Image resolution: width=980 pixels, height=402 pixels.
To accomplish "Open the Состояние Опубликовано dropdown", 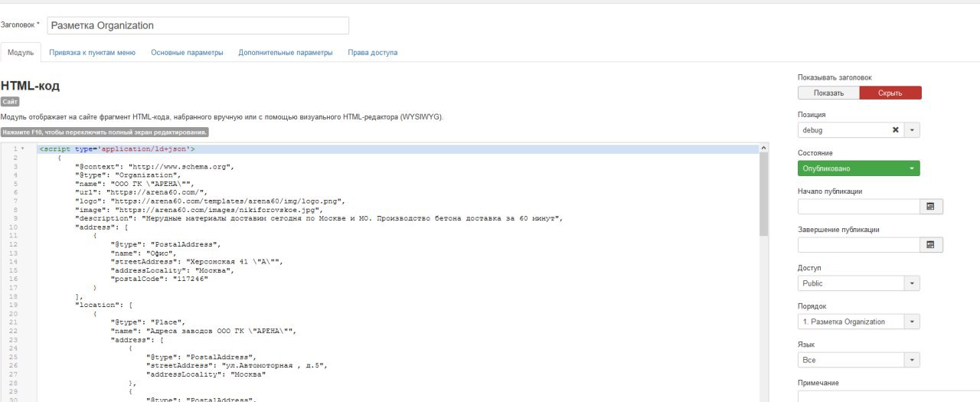I will coord(859,168).
